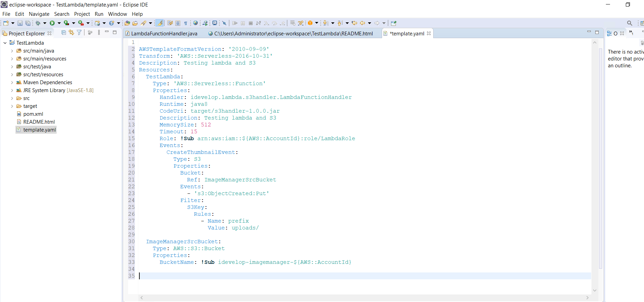Switch to the README.html editor tab
Viewport: 644px width, 302px height.
click(290, 33)
